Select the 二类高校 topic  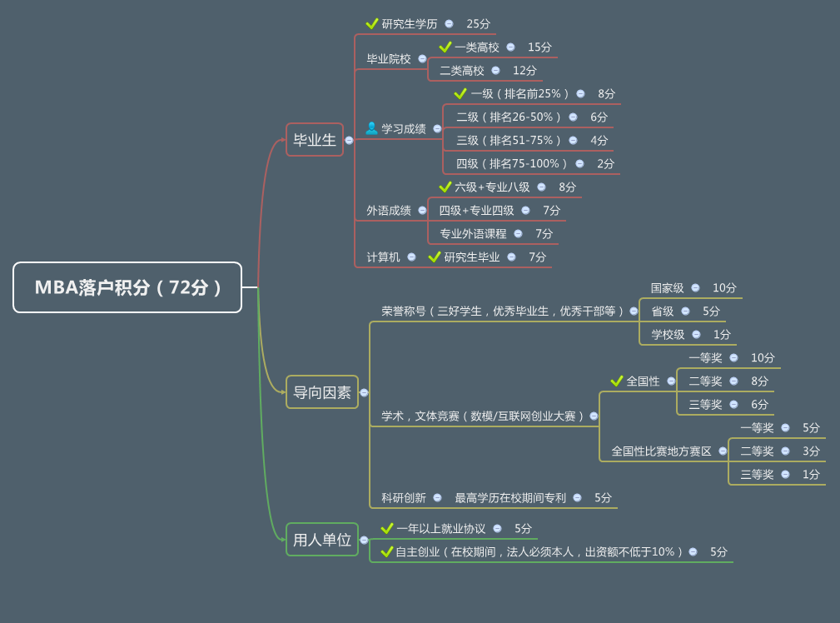point(462,70)
